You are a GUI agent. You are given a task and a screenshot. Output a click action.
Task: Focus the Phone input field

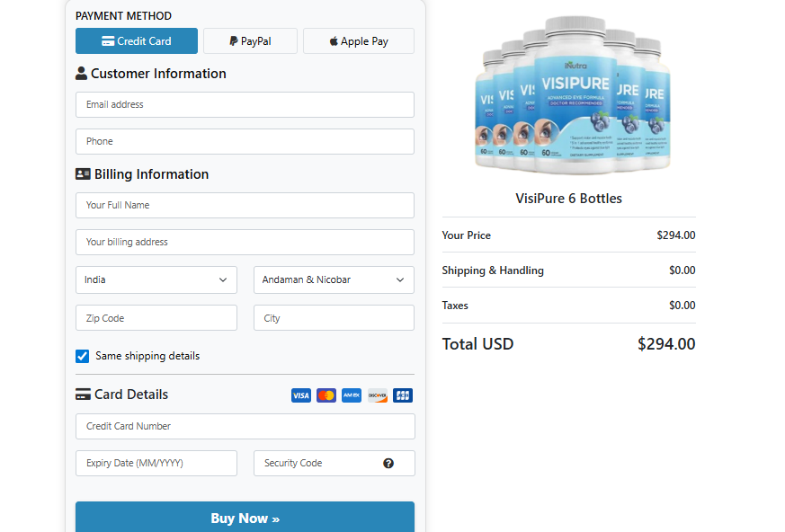tap(245, 142)
